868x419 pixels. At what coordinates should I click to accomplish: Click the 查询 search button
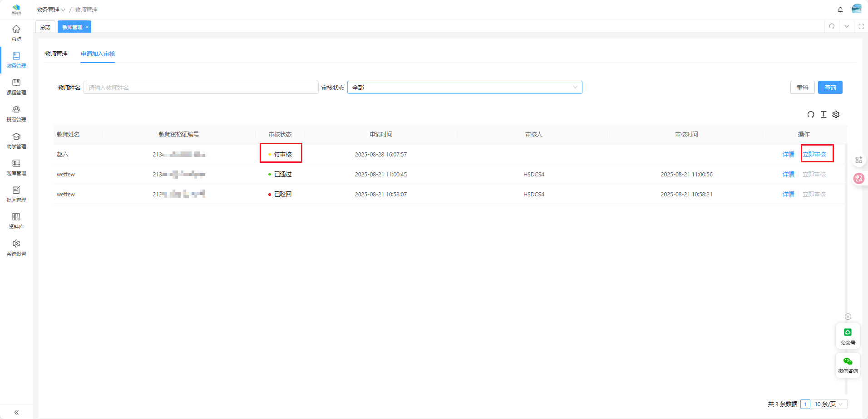point(830,88)
